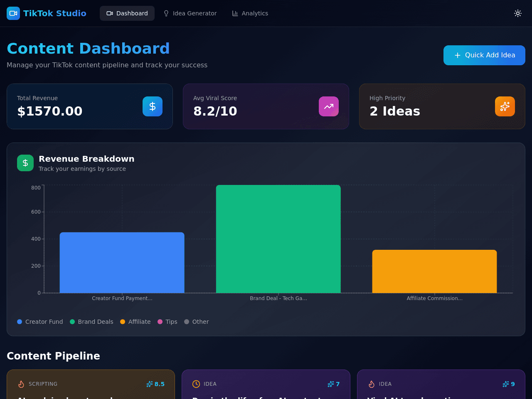Click the Content Dashboard page title
Viewport: 532px width, 399px height.
[x=88, y=49]
